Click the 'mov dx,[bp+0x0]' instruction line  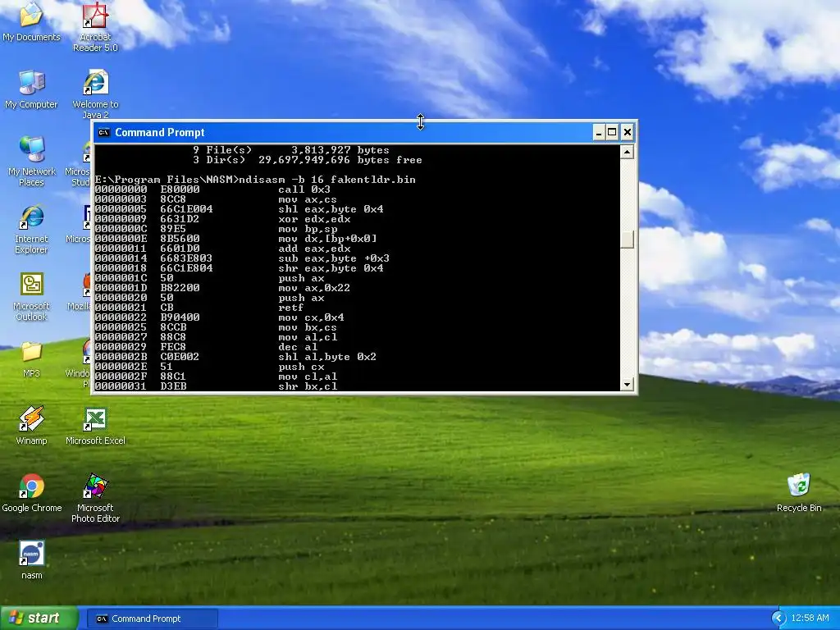pyautogui.click(x=235, y=239)
